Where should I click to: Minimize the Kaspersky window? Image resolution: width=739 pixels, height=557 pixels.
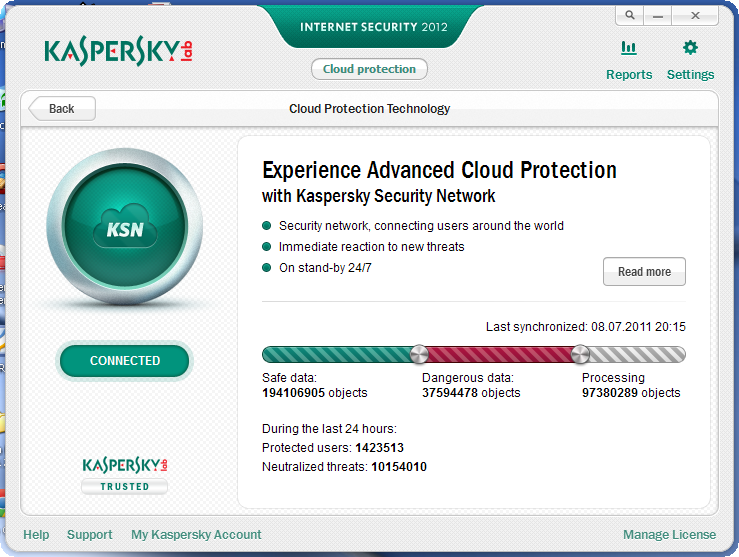coord(657,16)
